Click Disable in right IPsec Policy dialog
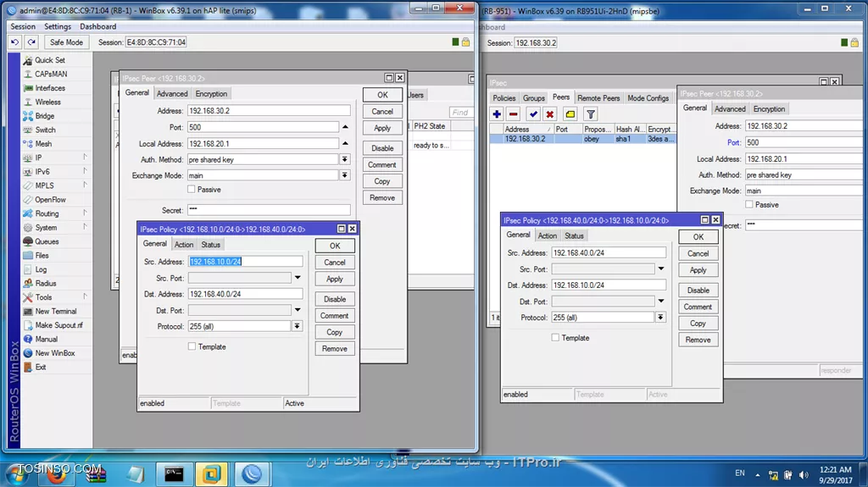 pyautogui.click(x=698, y=290)
